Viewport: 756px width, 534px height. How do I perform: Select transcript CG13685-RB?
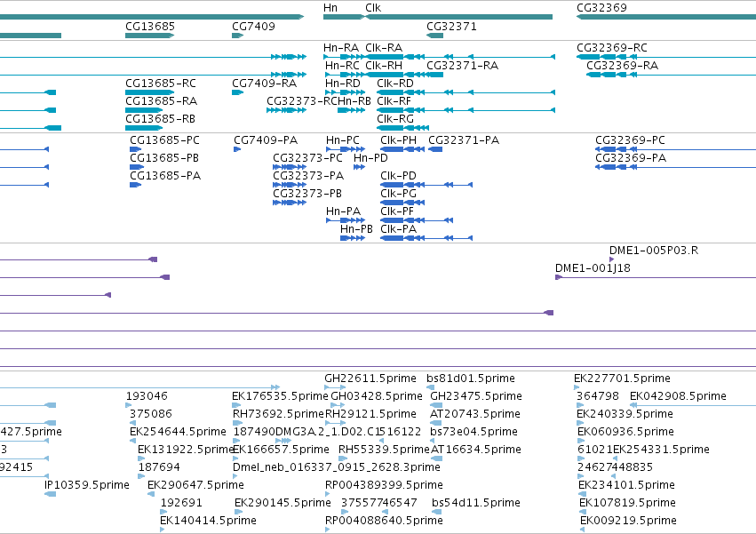[161, 119]
